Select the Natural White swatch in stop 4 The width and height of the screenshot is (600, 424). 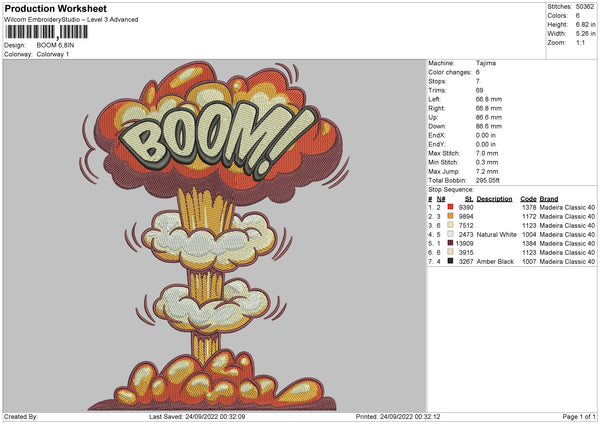tap(450, 234)
